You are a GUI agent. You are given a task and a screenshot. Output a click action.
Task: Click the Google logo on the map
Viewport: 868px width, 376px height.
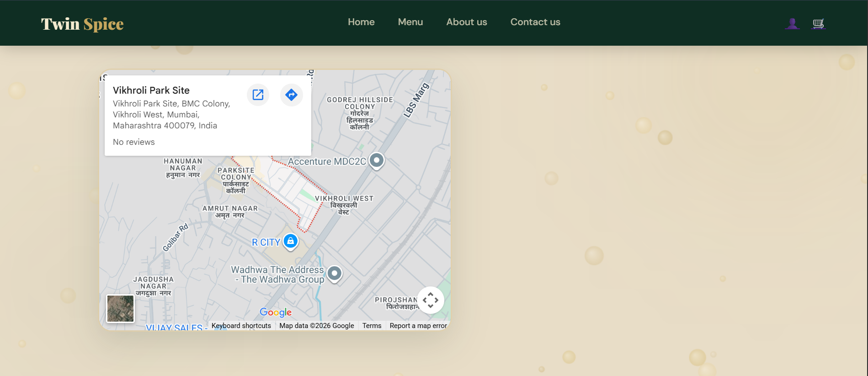pyautogui.click(x=276, y=312)
